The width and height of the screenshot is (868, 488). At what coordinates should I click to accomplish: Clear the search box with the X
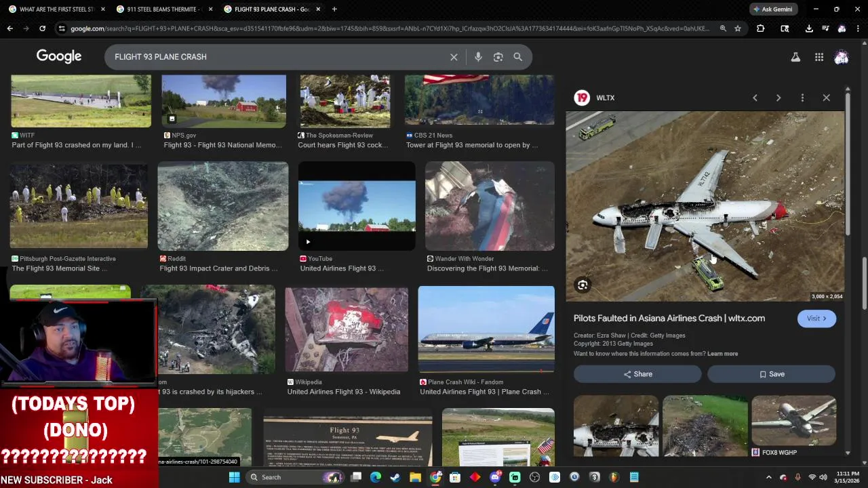pyautogui.click(x=454, y=57)
